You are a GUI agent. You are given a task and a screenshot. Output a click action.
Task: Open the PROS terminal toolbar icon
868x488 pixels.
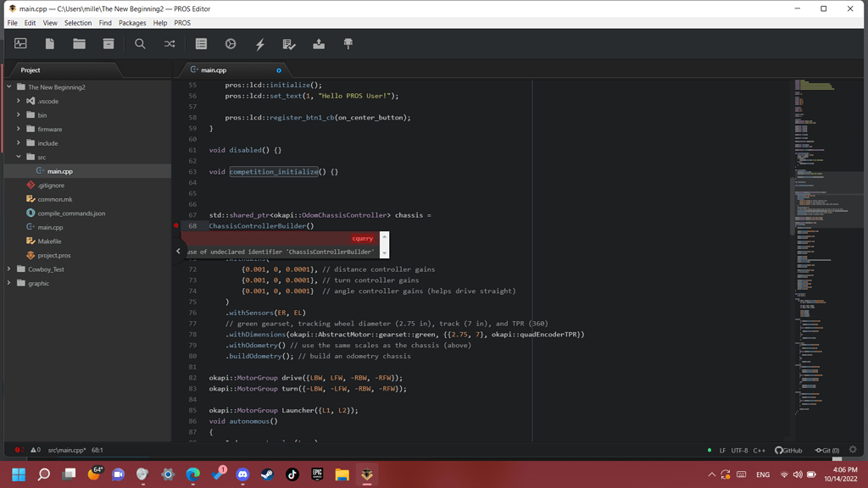21,43
